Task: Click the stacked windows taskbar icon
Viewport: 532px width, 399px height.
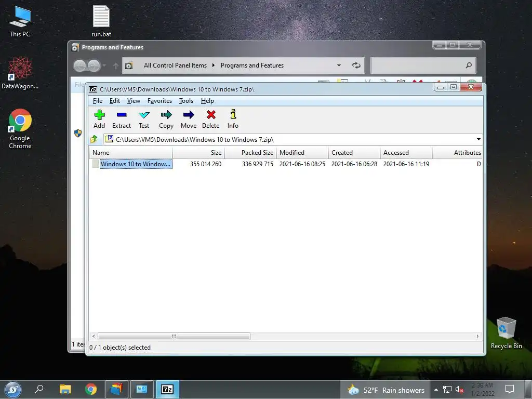Action: pos(116,389)
